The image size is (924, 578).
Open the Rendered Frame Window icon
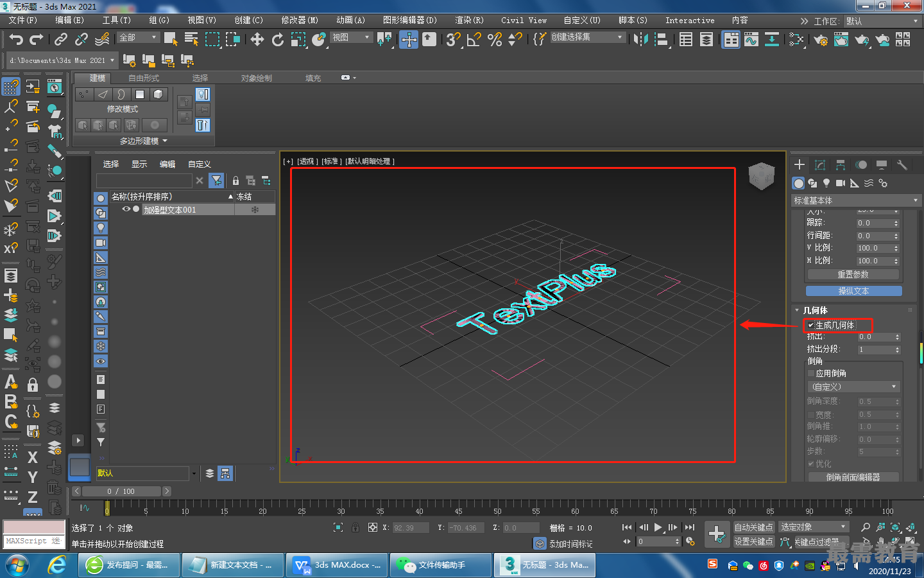coord(841,40)
